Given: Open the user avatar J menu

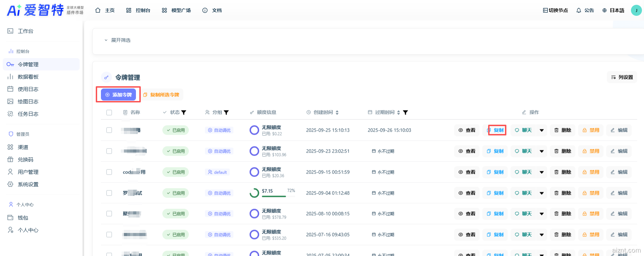Looking at the screenshot, I should [x=636, y=10].
